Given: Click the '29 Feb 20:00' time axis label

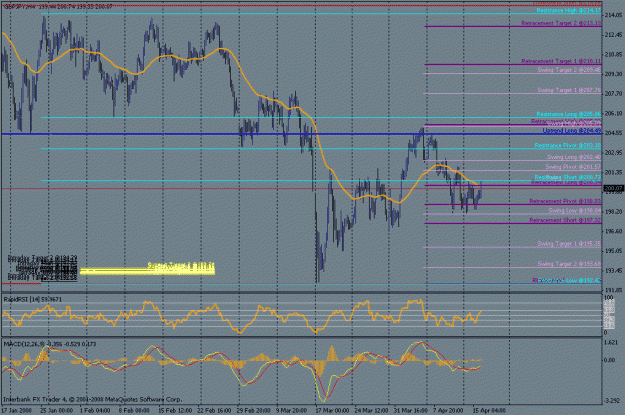Looking at the screenshot, I should [x=254, y=411].
